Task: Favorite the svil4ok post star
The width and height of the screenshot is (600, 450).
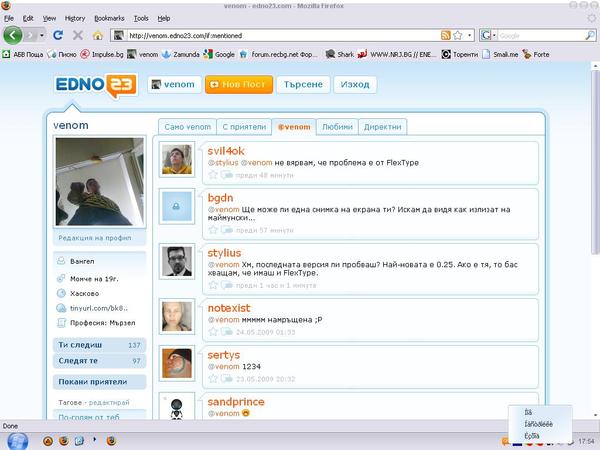Action: [x=213, y=175]
